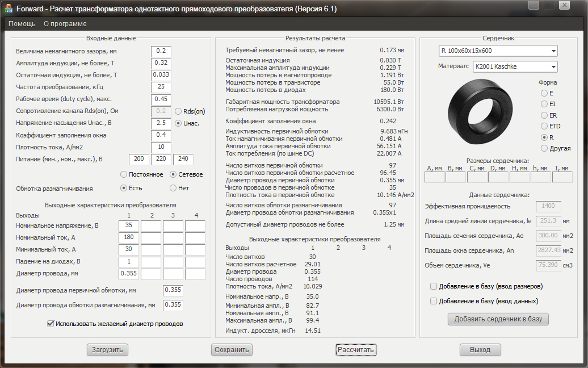Click the maximum supply voltage field 240

[x=183, y=159]
